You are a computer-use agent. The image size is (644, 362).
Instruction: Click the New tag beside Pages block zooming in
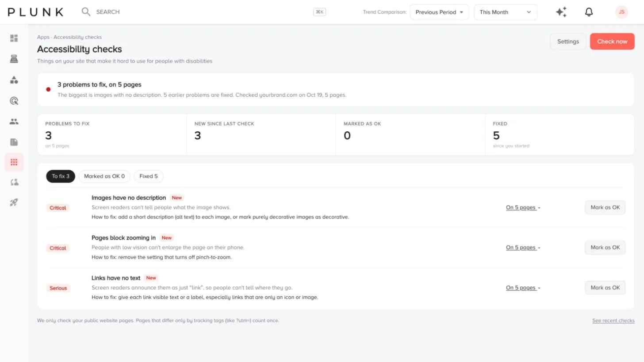[x=167, y=238]
